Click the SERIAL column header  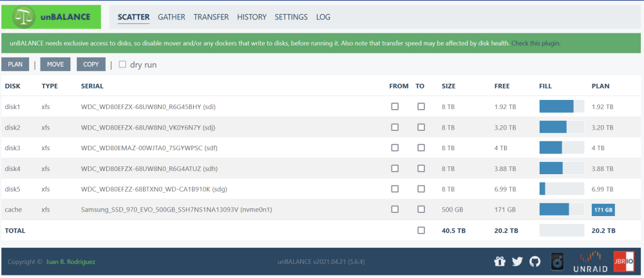tap(92, 86)
